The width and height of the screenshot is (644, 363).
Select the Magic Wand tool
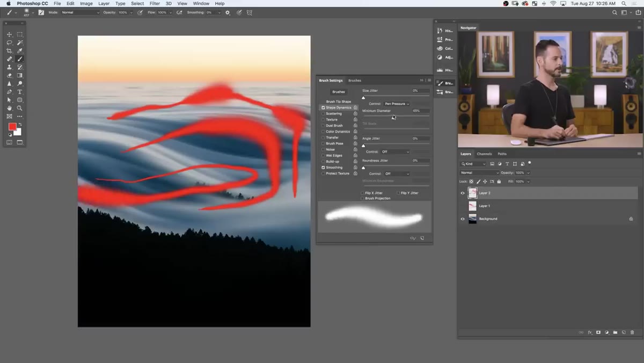click(20, 42)
